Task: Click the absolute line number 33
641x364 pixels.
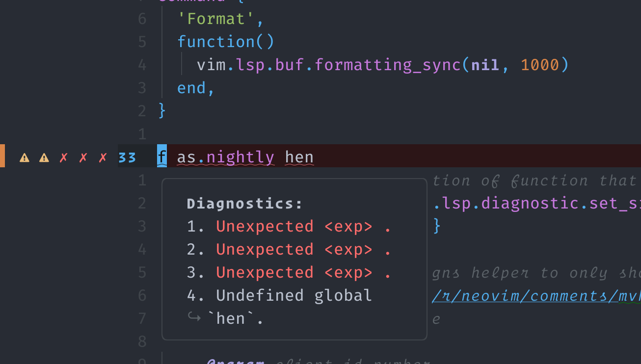Action: click(127, 157)
